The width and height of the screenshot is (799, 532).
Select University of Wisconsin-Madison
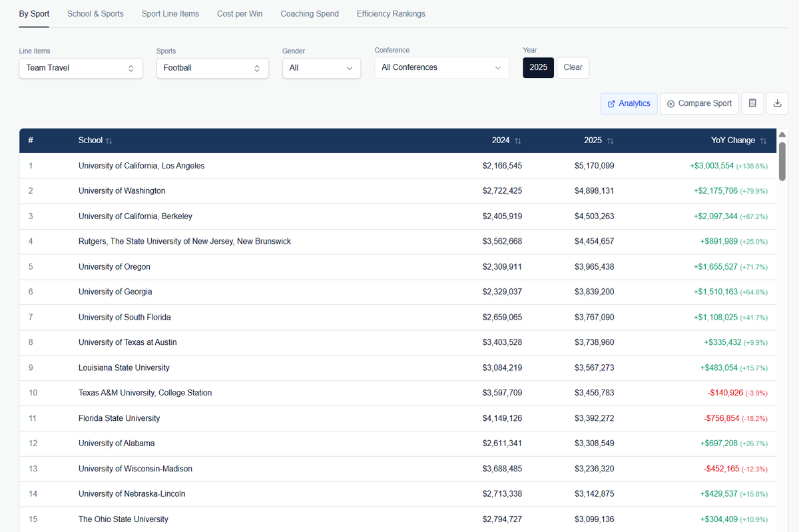click(135, 469)
